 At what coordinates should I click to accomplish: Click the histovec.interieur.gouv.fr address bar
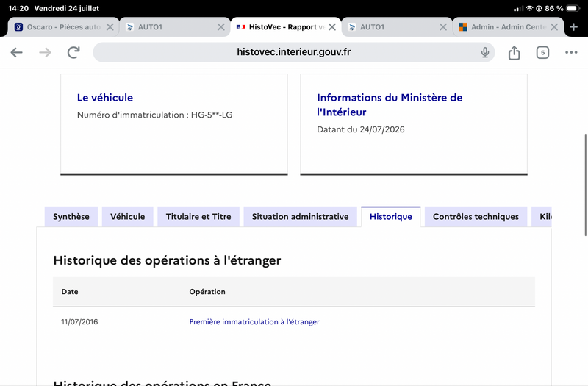[293, 52]
